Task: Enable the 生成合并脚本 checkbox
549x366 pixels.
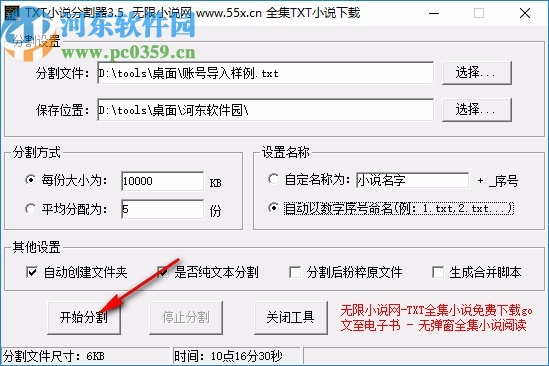Action: (438, 272)
